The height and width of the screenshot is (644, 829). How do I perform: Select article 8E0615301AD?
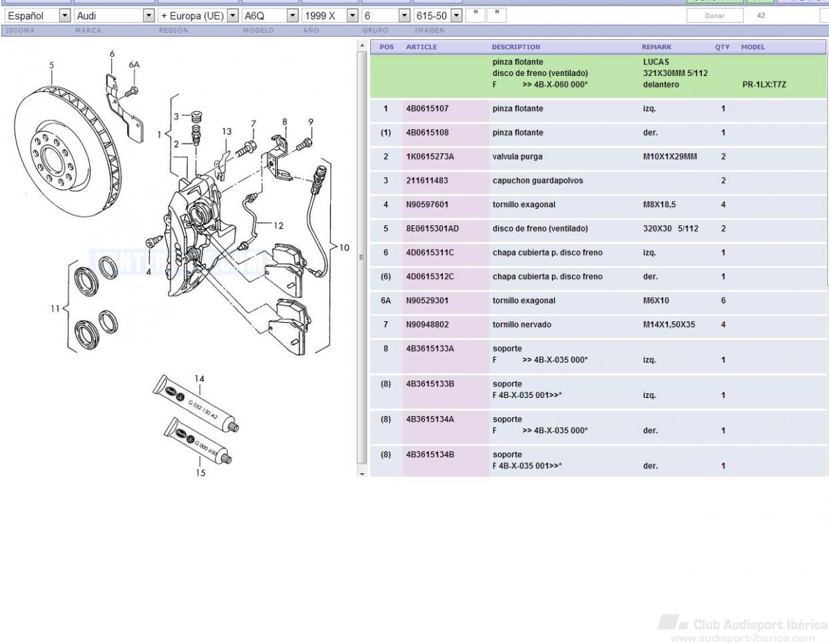[432, 229]
